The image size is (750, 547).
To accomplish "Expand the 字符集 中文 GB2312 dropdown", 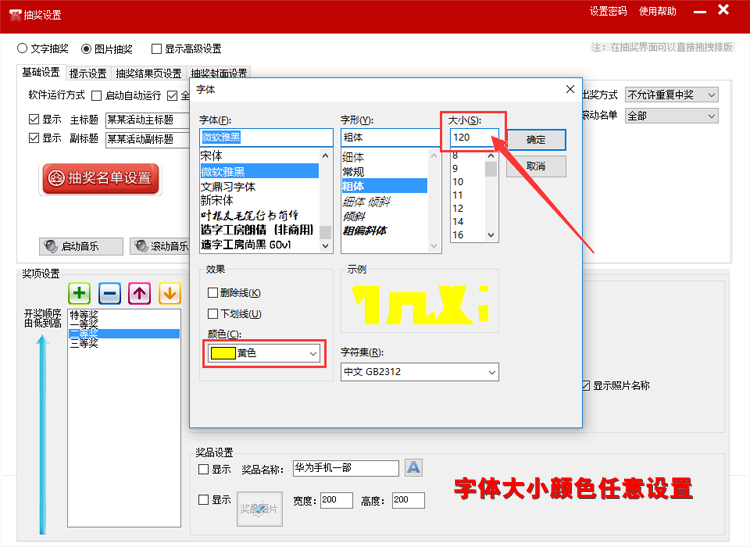I will coord(419,372).
